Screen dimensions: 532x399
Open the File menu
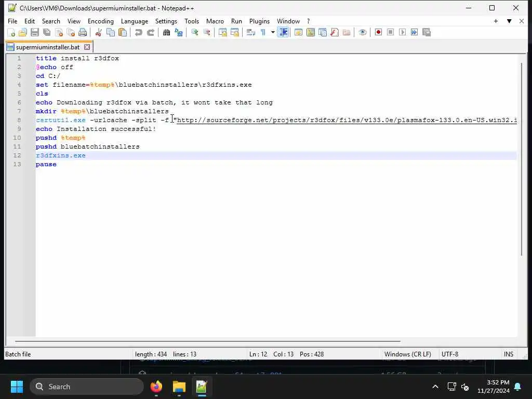point(12,21)
